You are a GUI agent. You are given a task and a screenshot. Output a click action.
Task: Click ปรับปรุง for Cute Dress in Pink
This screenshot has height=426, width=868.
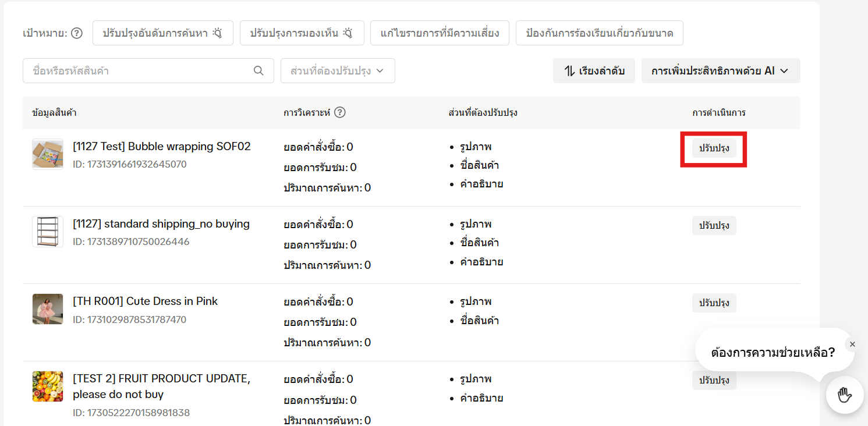(x=714, y=303)
